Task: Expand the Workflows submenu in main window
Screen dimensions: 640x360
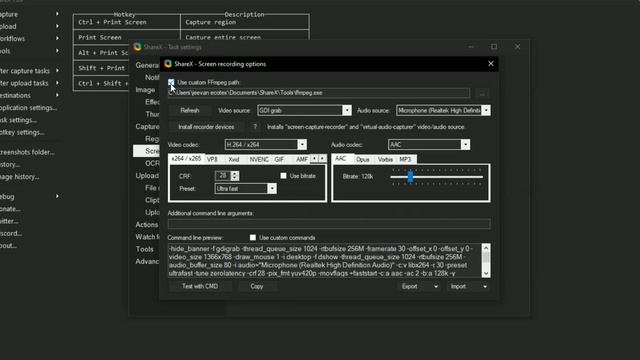Action: pos(57,38)
